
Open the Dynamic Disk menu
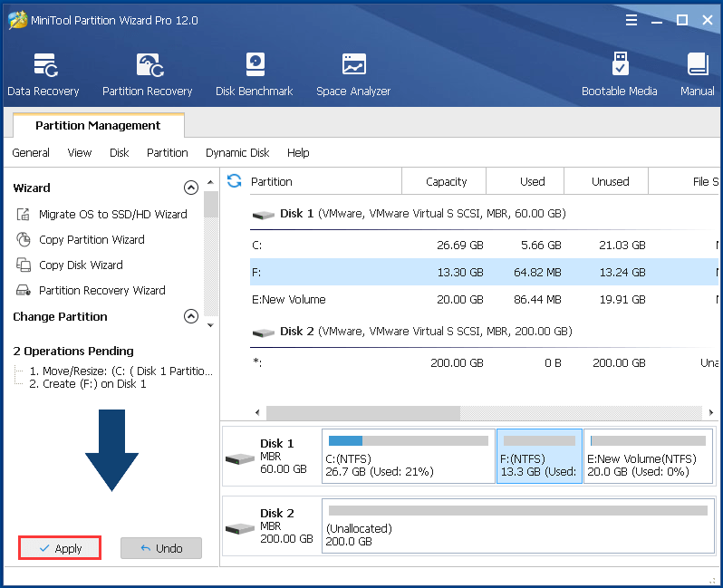[237, 152]
